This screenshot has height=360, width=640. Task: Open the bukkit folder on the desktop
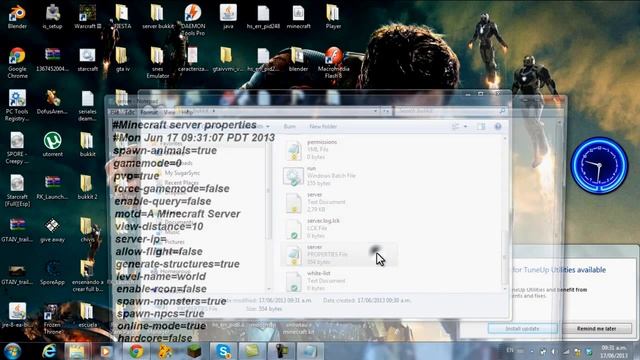87,144
